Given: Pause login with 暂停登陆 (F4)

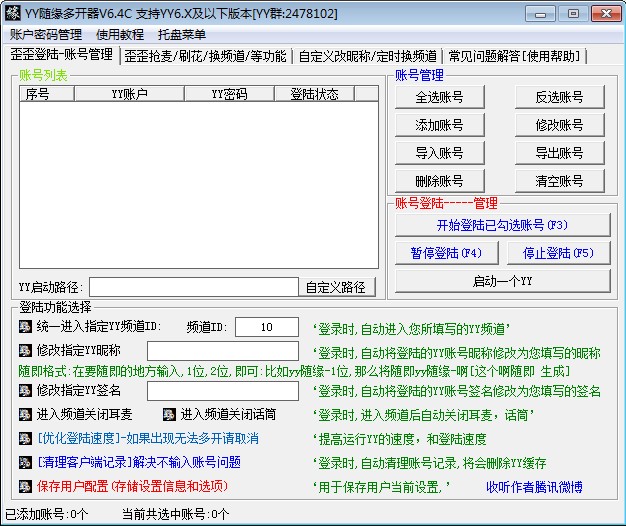Looking at the screenshot, I should (x=447, y=253).
